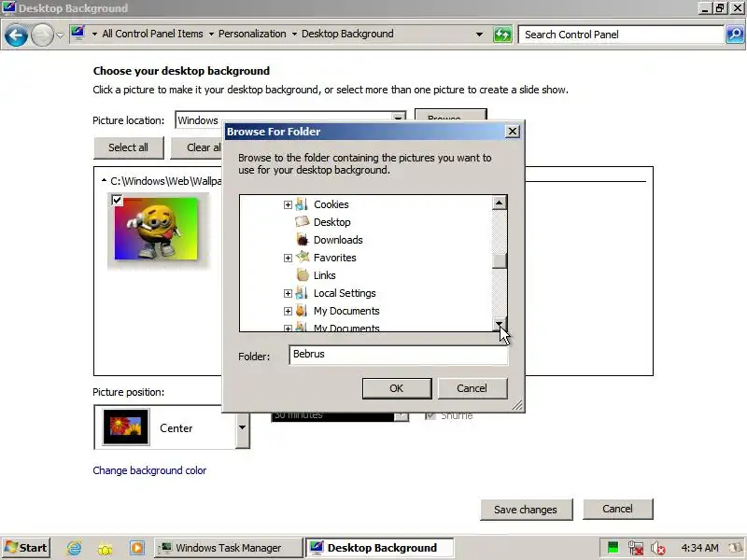The height and width of the screenshot is (560, 747).
Task: Click the green Refresh button
Action: click(502, 35)
